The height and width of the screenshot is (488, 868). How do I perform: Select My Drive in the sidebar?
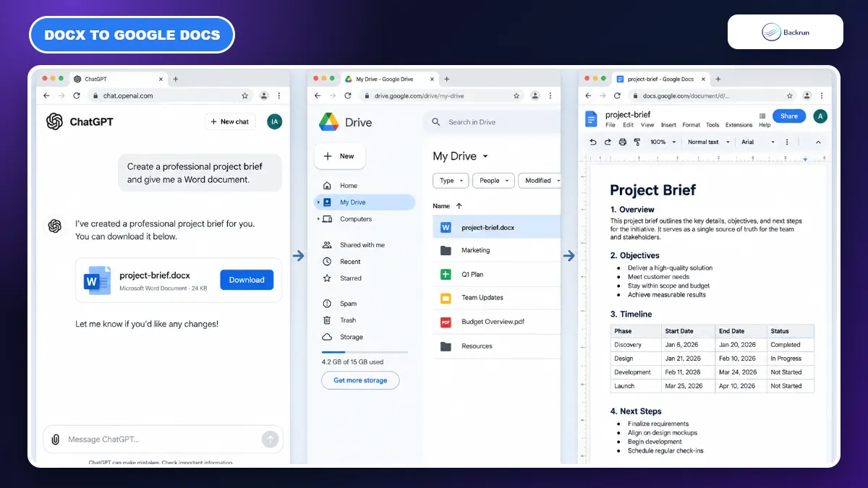tap(365, 202)
